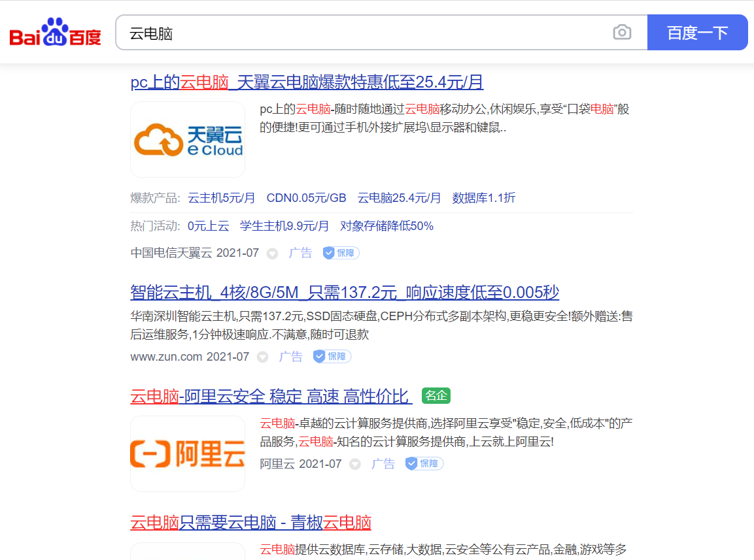
Task: Expand dropdown arrow beside 中国电信天翼云 2021-07
Action: (272, 254)
